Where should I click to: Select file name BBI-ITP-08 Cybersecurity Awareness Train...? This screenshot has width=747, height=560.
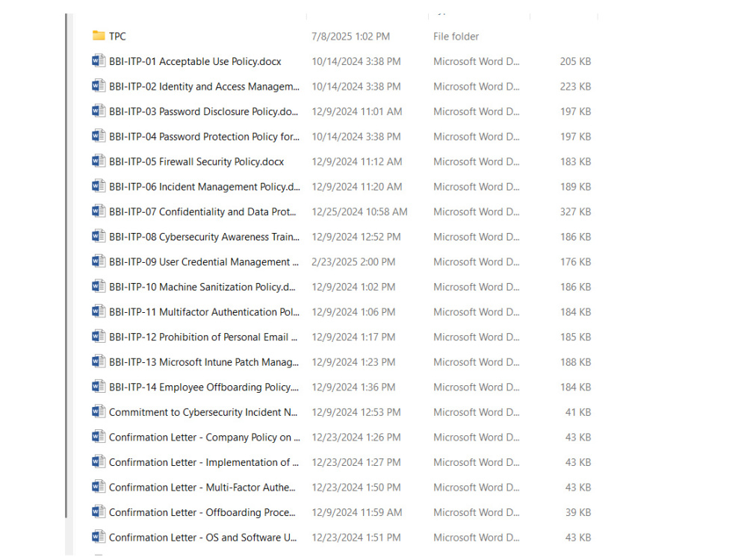[x=204, y=237]
